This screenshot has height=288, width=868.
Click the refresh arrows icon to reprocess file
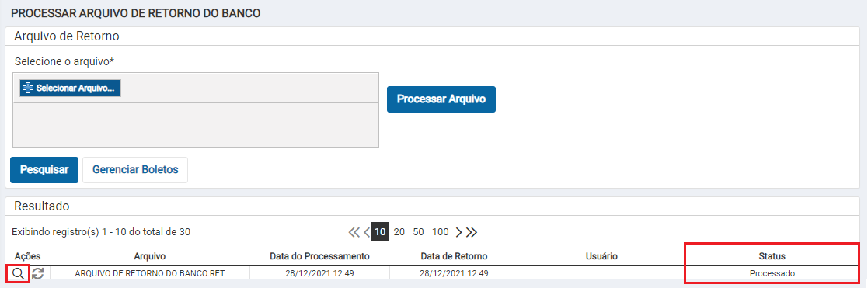pyautogui.click(x=37, y=273)
